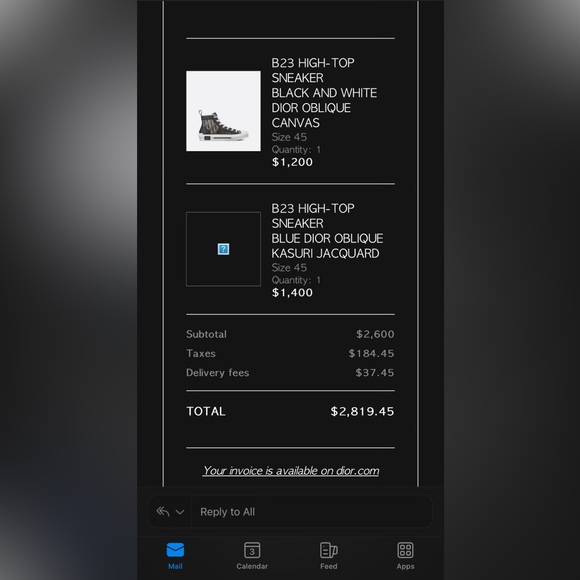This screenshot has height=580, width=580.
Task: Tap the TOTAL amount $2,819.45
Action: tap(362, 411)
